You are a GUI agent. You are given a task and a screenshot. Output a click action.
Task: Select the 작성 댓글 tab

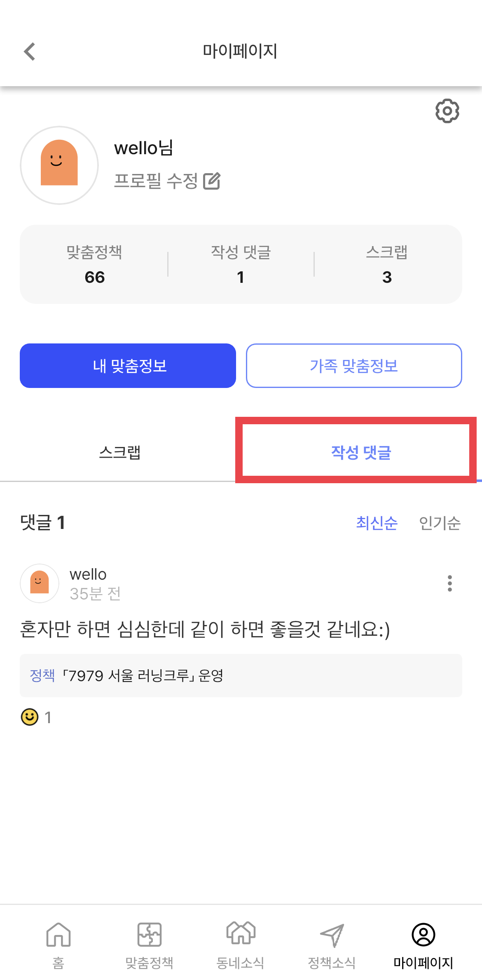pyautogui.click(x=361, y=452)
